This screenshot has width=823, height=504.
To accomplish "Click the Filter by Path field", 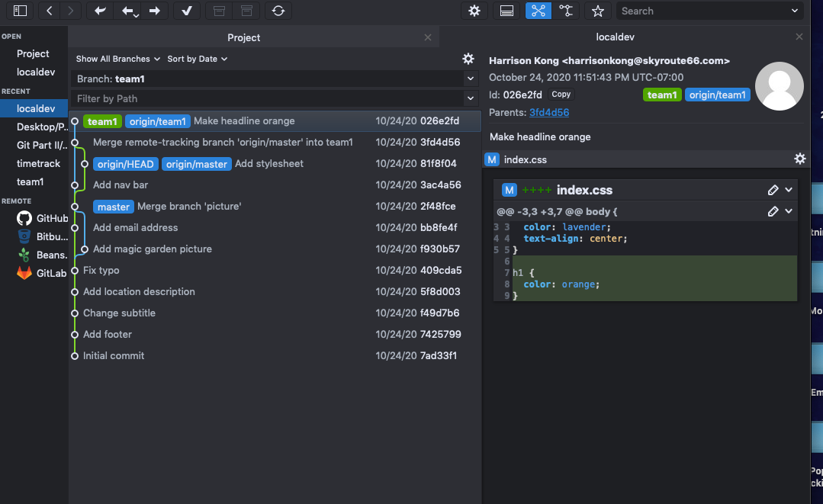I will tap(267, 98).
